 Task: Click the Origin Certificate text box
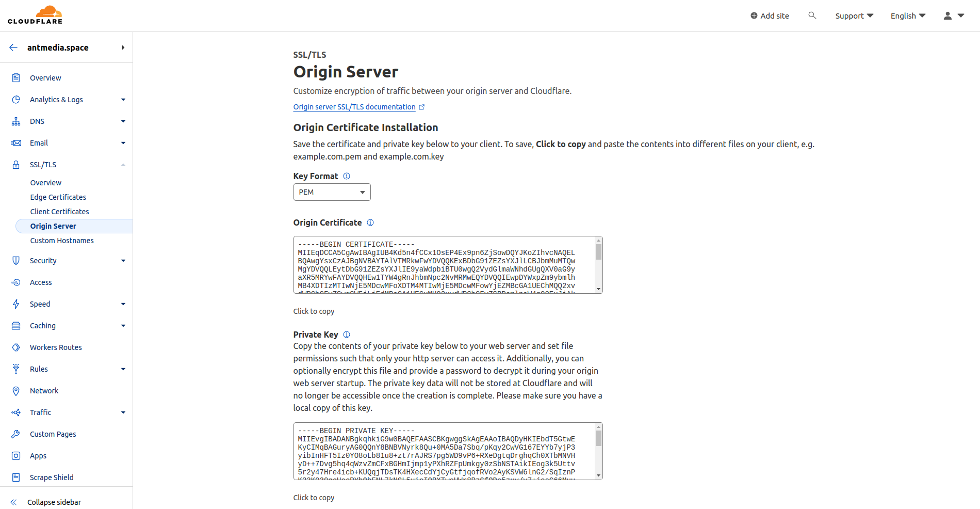coord(448,265)
